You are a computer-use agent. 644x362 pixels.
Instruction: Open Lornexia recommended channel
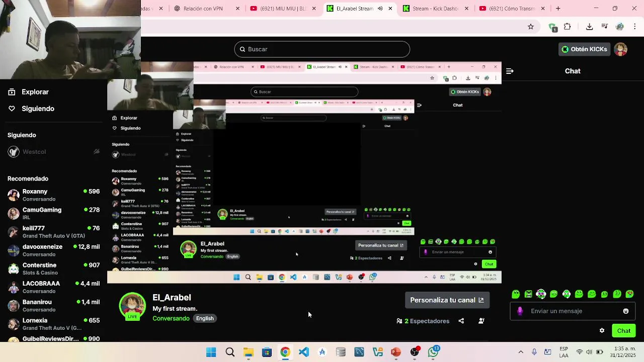point(53,324)
